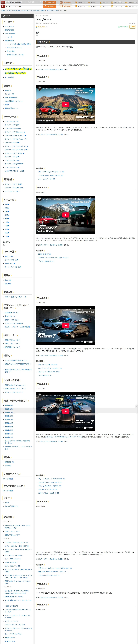138x644 pixels.
Task: Click the 編集 button near the page title
Action: tap(133, 27)
